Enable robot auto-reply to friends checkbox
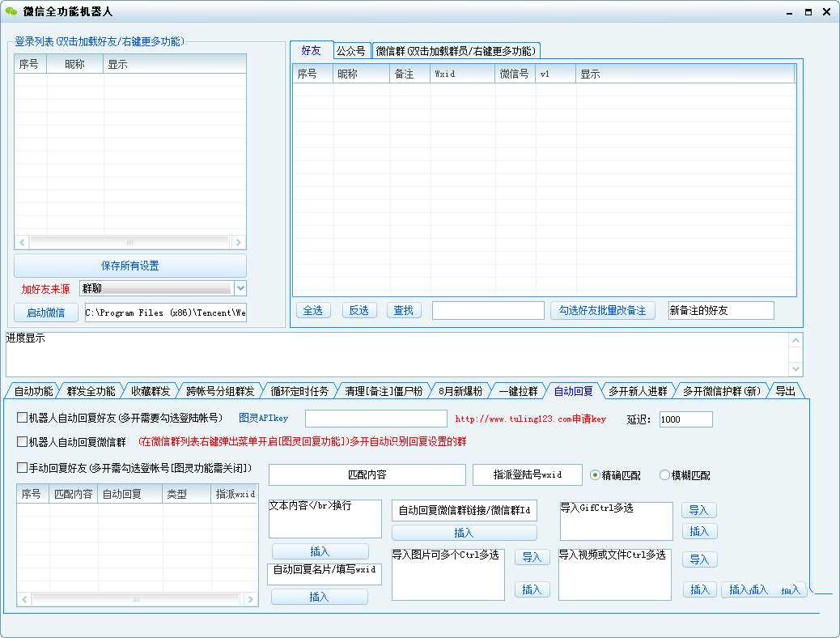The image size is (840, 638). point(22,417)
